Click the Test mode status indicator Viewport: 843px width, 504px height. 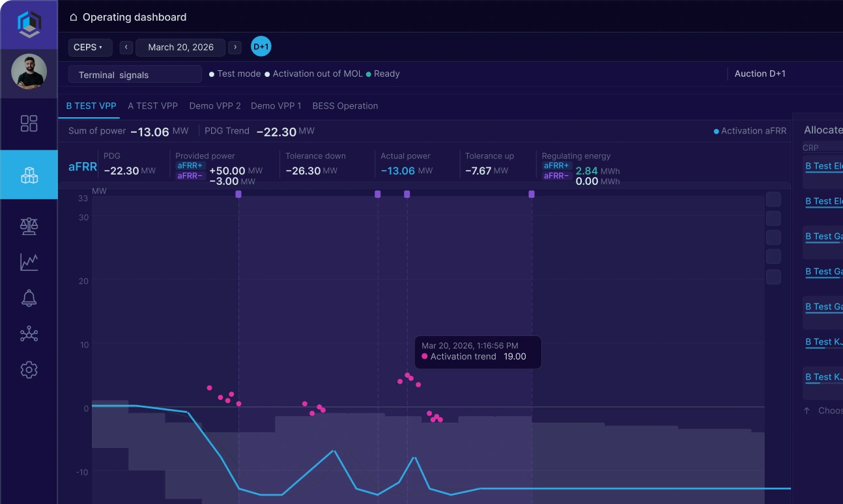pyautogui.click(x=235, y=74)
